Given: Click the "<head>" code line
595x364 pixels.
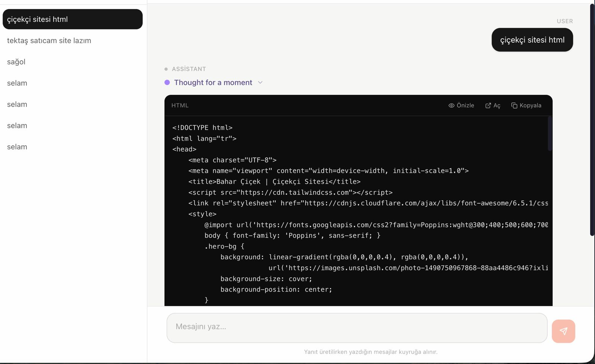Looking at the screenshot, I should click(184, 149).
